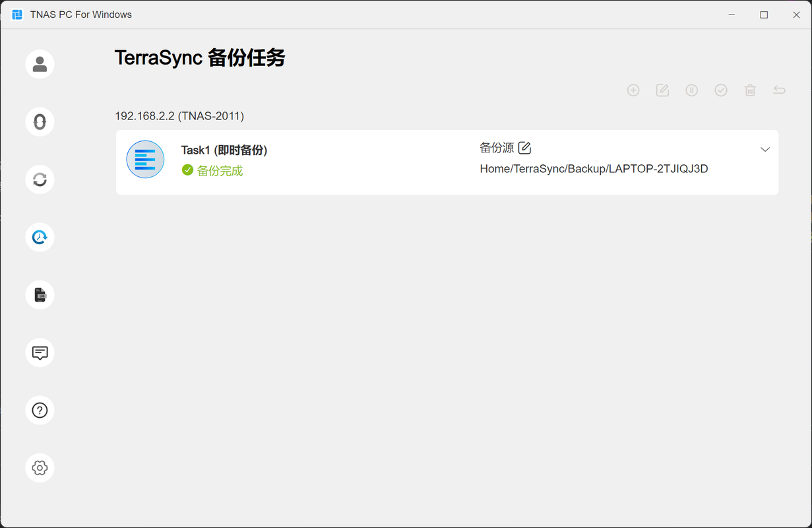Open the settings gear sidebar icon
The width and height of the screenshot is (812, 528).
pos(40,468)
